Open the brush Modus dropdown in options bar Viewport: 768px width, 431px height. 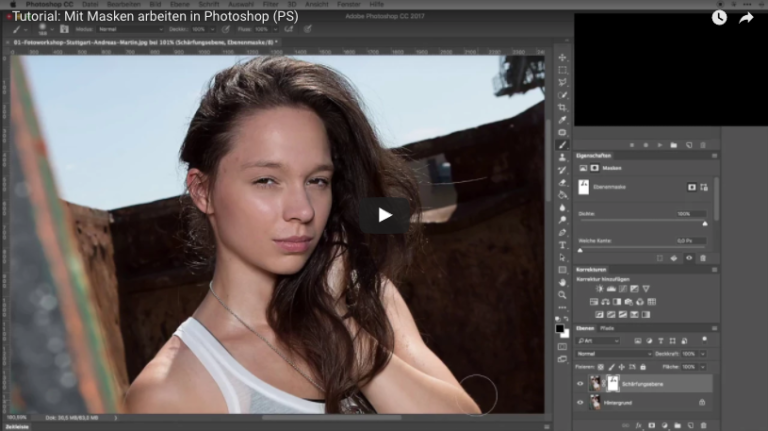(130, 29)
